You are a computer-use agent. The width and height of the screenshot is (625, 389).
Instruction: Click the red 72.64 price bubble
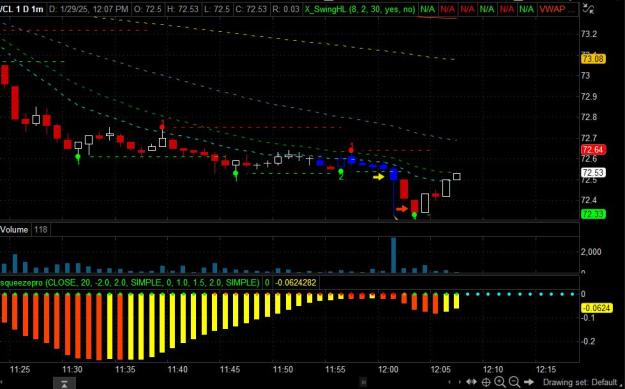593,150
